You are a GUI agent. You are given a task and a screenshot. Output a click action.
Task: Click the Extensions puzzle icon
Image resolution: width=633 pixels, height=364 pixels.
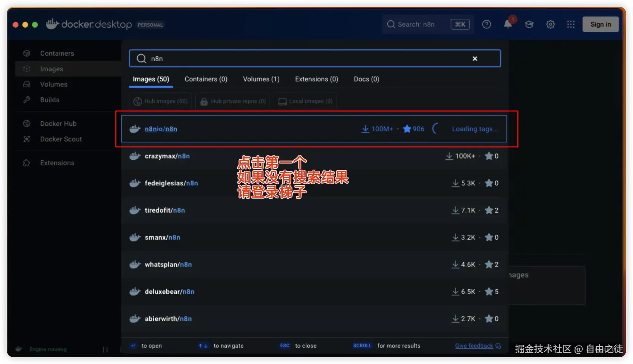coord(26,163)
